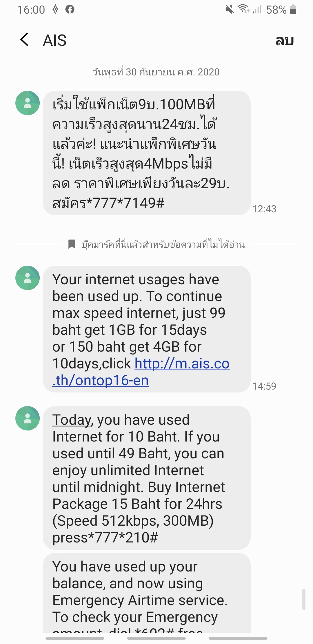Screen dimensions: 313x644
Task: Tap the 16:00 clock in the status bar
Action: 31,10
